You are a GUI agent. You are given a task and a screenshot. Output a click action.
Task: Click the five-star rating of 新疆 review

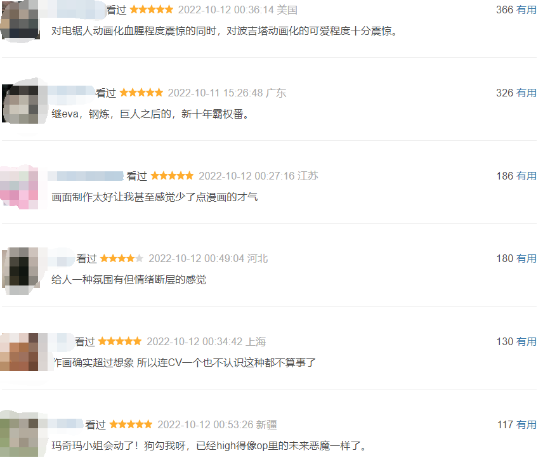tap(131, 424)
